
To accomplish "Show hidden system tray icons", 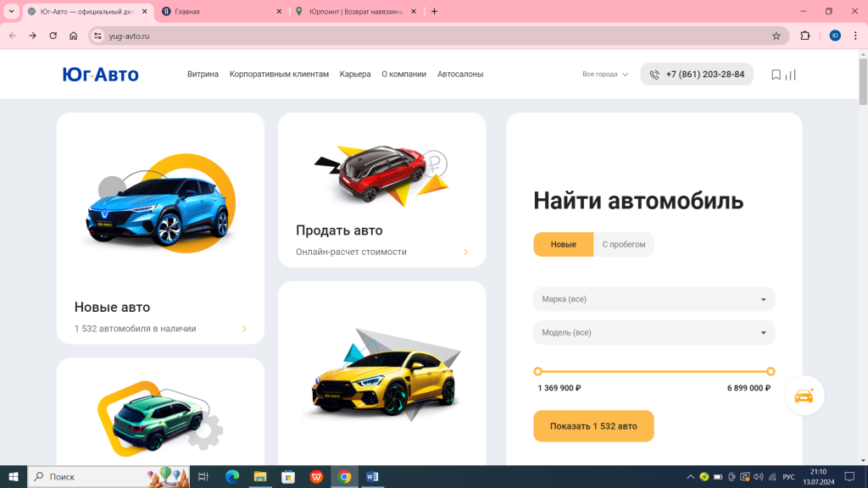I will [x=690, y=476].
